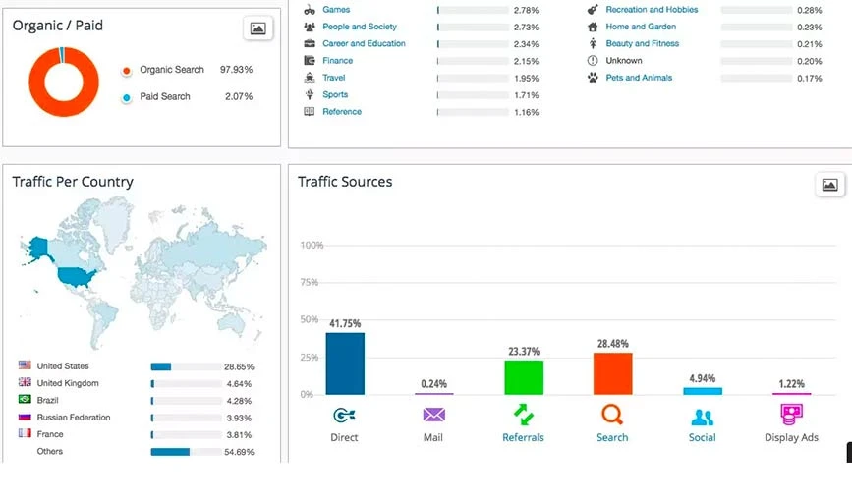Open the Reference category link
852x504 pixels.
(x=342, y=111)
